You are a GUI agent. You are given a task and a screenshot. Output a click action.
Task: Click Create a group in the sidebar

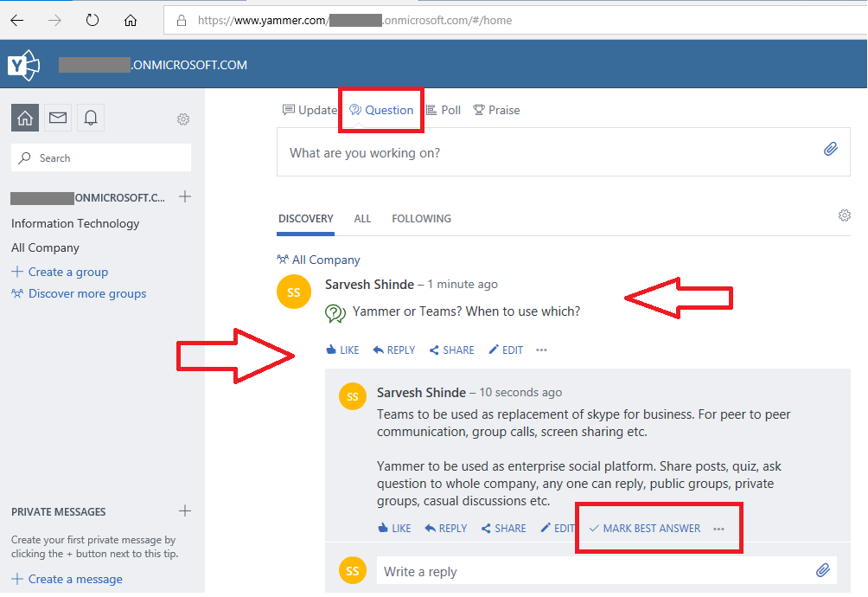[59, 271]
